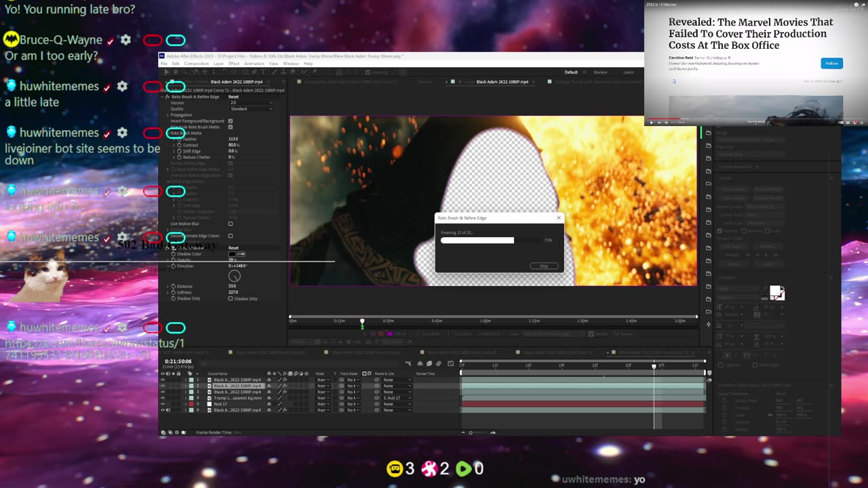Select the Hand tool in toolbar
The height and width of the screenshot is (488, 868).
click(176, 72)
